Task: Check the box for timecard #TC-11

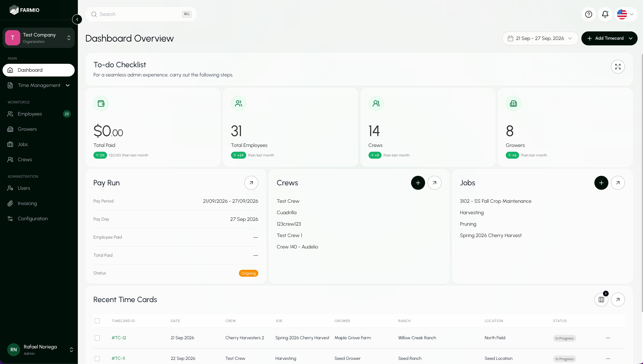Action: [x=97, y=359]
